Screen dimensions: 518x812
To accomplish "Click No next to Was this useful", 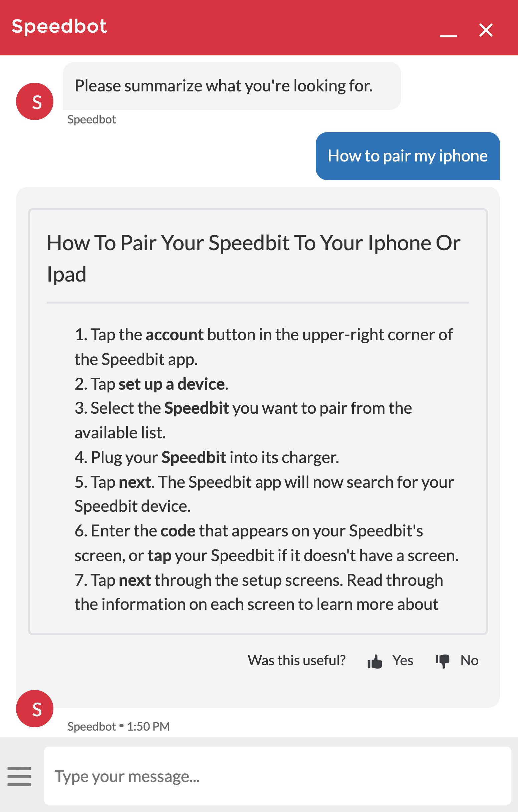I will pos(469,661).
